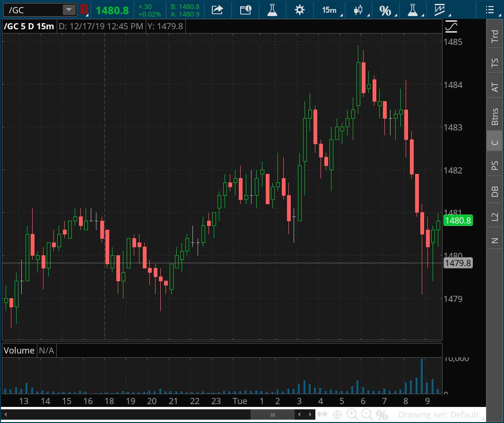Click the /GC 5 D 15m chart title

click(29, 26)
